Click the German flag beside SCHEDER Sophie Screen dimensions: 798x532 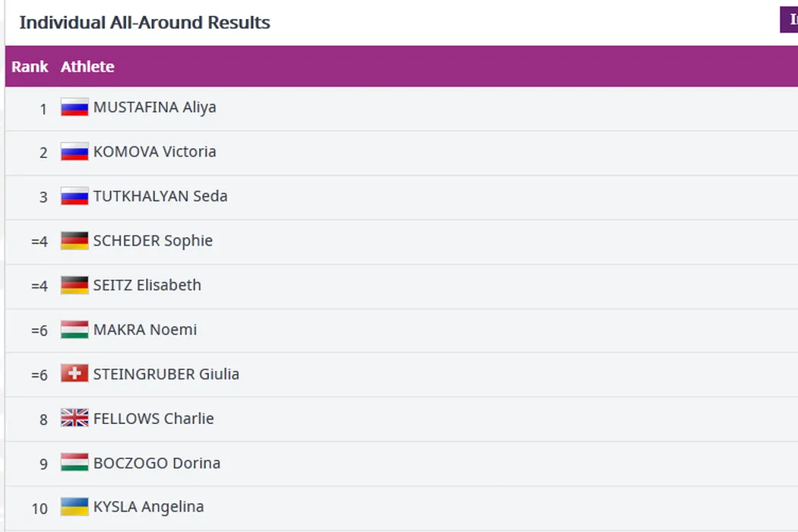[x=74, y=241]
